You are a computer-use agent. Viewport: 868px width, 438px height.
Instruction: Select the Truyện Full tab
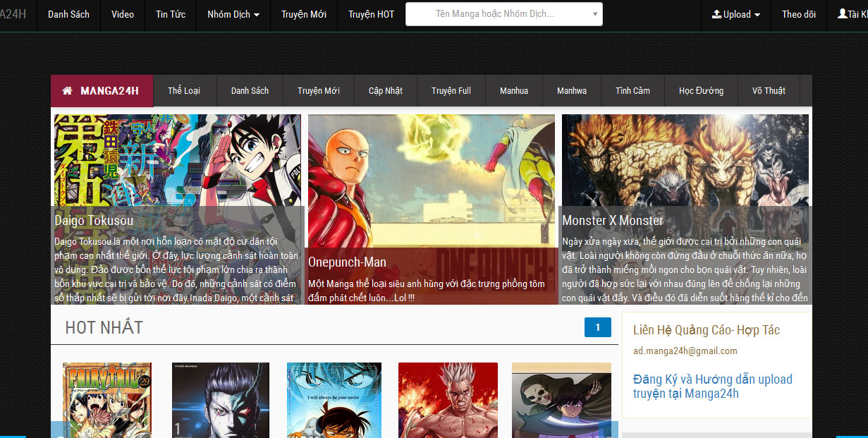451,91
